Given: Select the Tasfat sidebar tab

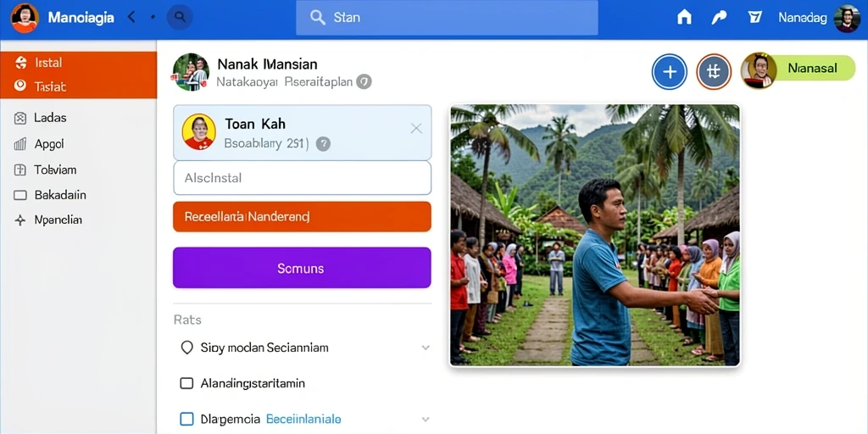Looking at the screenshot, I should pos(79,86).
